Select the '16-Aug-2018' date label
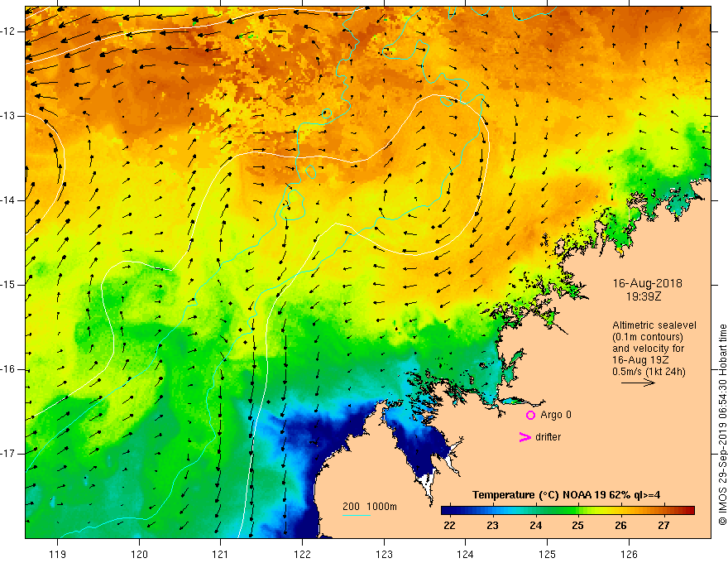Image resolution: width=728 pixels, height=563 pixels. (647, 283)
